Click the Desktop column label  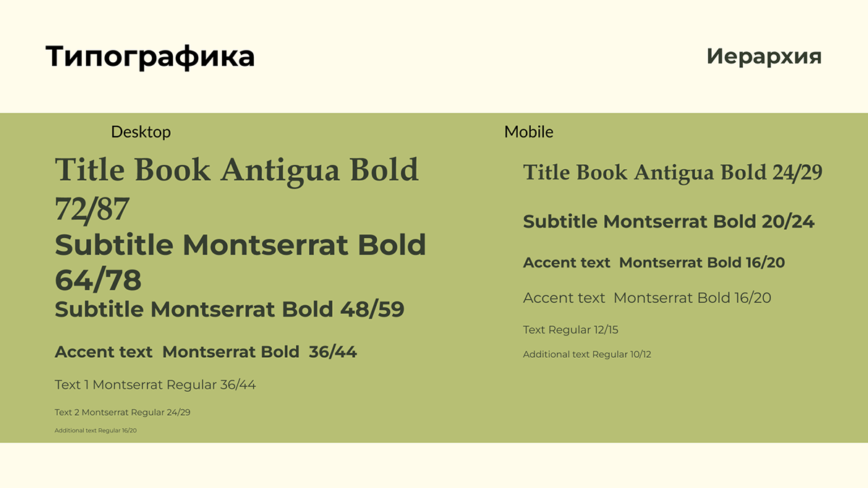140,132
